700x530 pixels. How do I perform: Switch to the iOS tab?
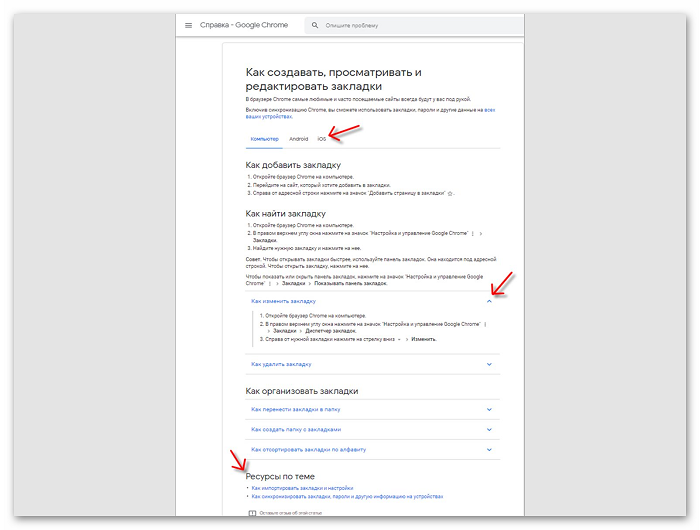(x=321, y=139)
